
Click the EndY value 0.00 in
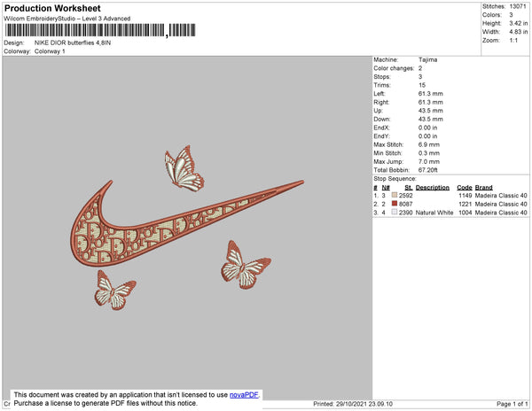[428, 136]
